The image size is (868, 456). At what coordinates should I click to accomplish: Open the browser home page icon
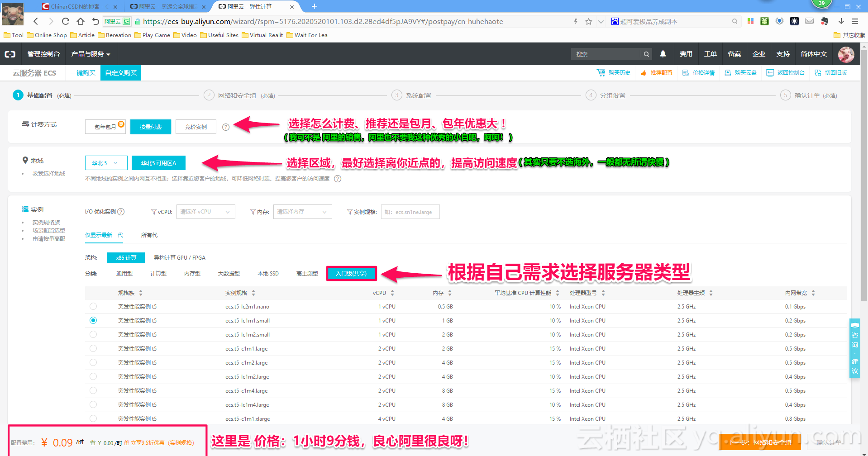(x=81, y=21)
